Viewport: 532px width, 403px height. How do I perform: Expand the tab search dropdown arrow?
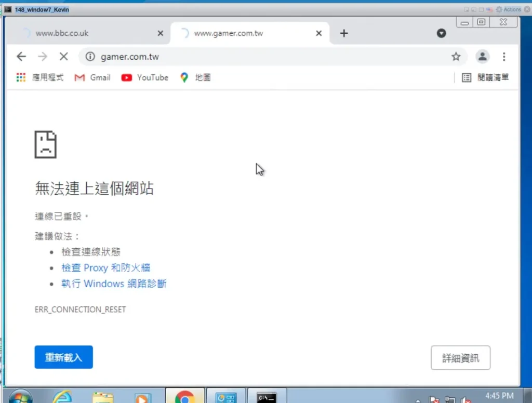point(441,33)
